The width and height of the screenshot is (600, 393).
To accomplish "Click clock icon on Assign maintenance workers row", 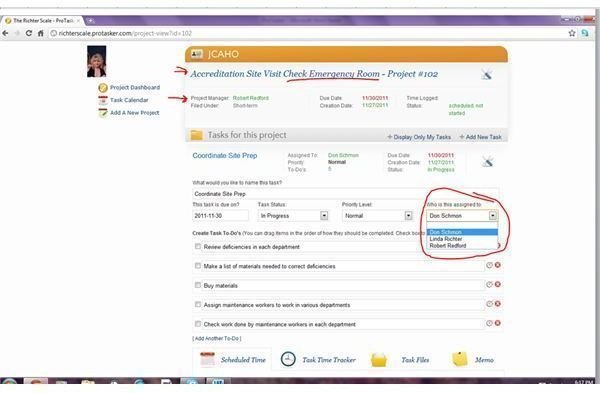I will [x=489, y=304].
